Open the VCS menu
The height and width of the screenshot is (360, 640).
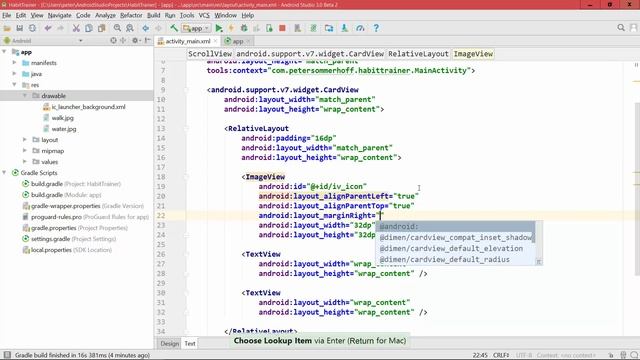tap(204, 16)
